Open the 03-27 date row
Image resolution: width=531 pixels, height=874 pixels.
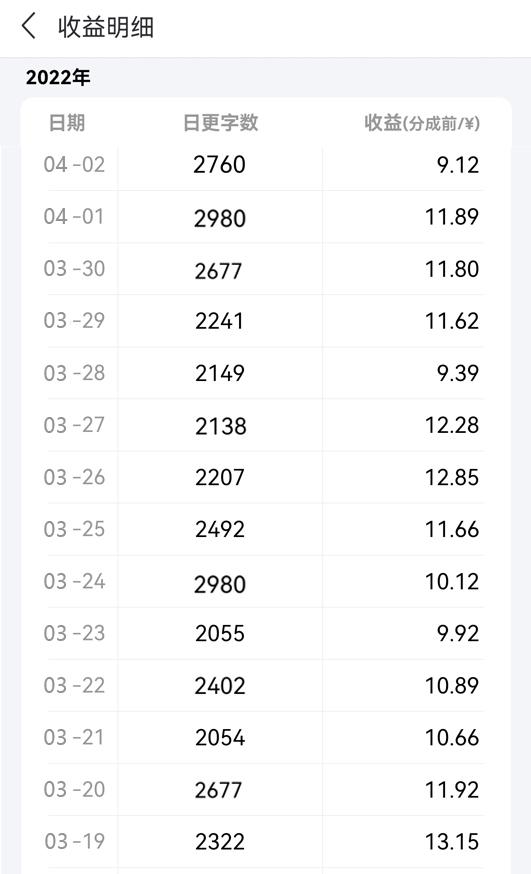[x=265, y=425]
